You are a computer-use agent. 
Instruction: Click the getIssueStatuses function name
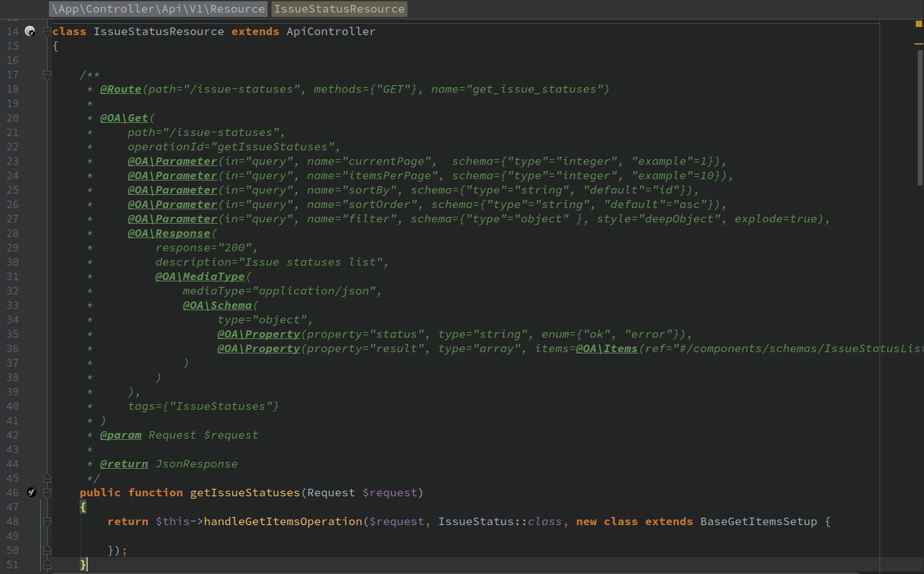245,493
